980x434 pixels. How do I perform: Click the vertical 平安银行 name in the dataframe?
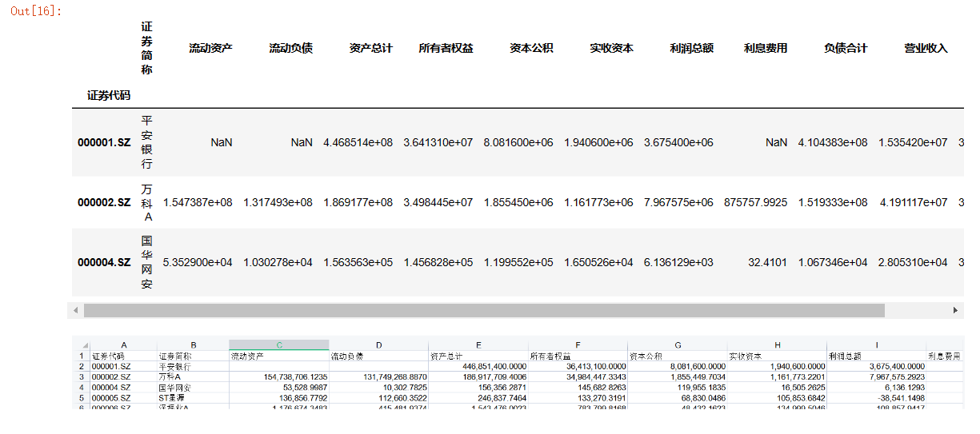[146, 142]
